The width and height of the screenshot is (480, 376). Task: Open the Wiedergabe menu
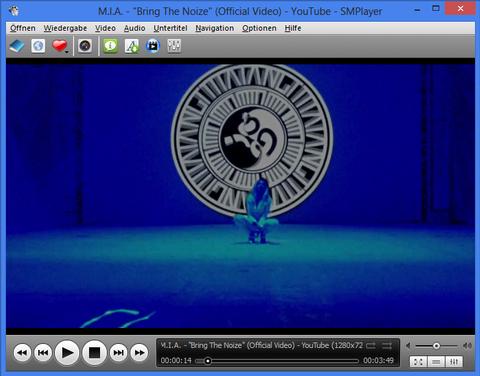click(65, 28)
